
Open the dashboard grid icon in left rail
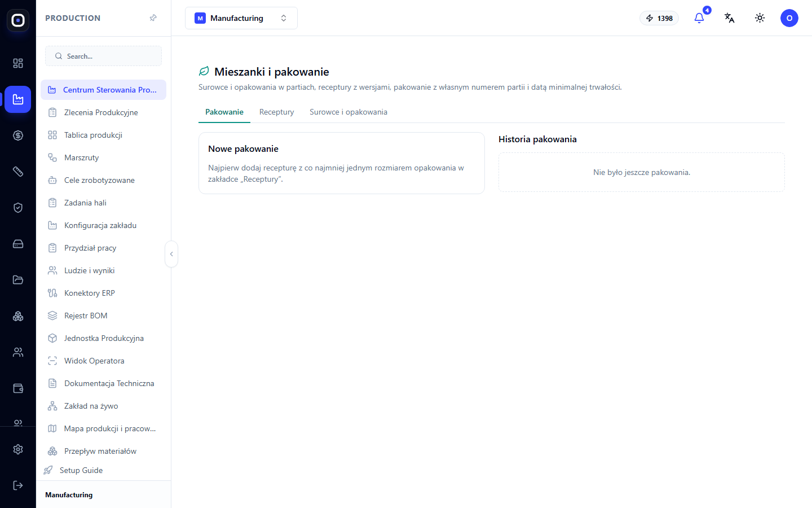click(18, 63)
